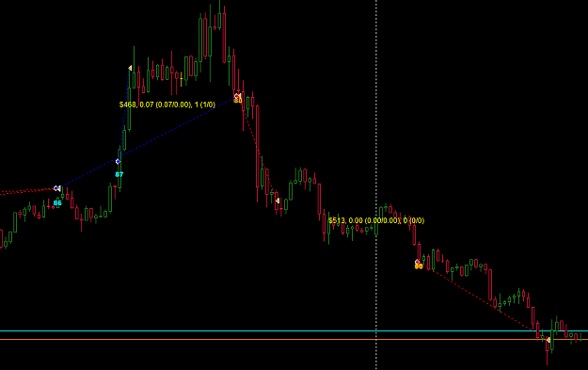
Task: Click the cyan "87" trade number label
Action: pos(119,174)
